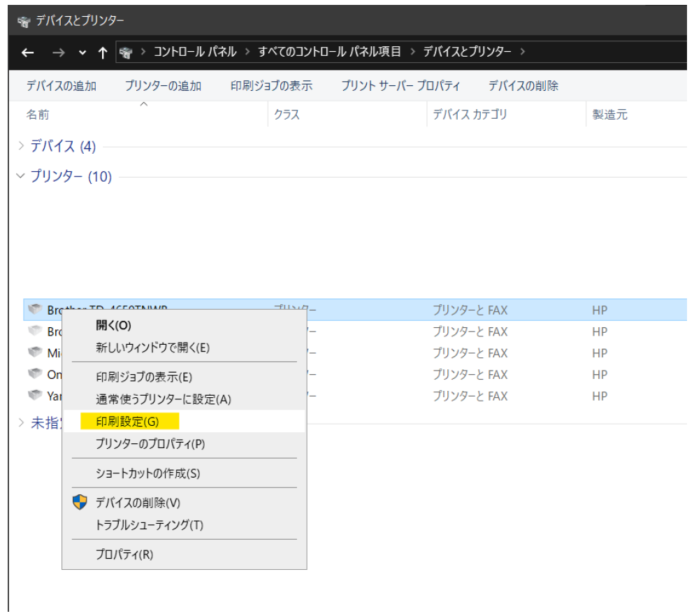Choose プリンターのプロパティ(P) menu entry

pos(150,443)
